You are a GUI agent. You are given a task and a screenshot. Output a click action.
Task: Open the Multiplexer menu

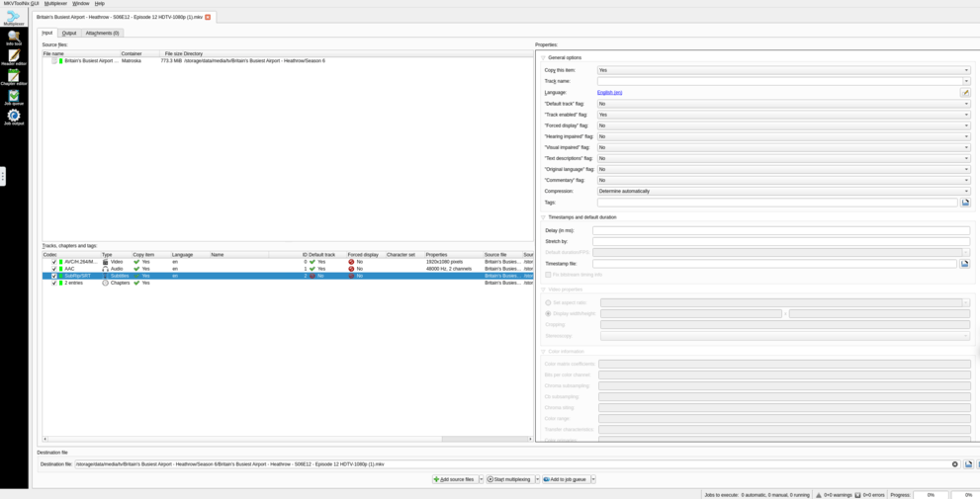(55, 3)
